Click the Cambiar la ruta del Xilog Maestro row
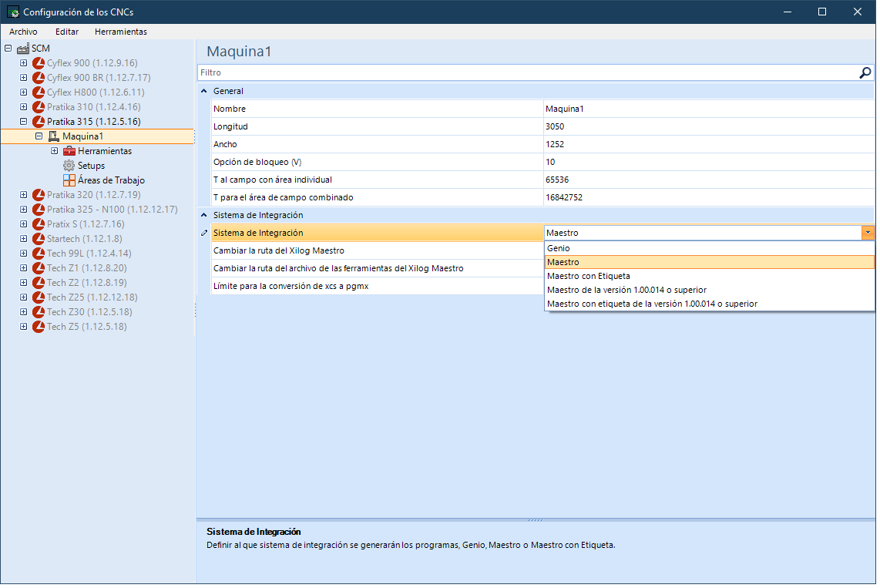Screen dimensions: 880x588 [378, 251]
